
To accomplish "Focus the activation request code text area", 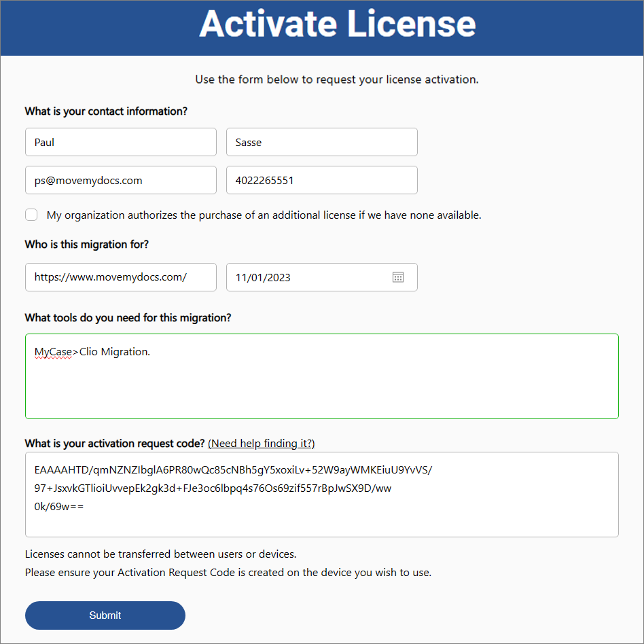I will coord(321,495).
